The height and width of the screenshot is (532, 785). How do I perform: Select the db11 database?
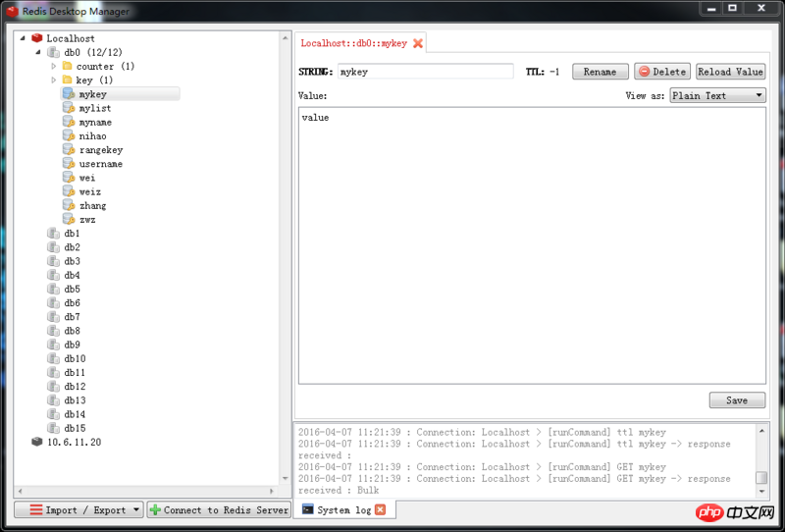click(x=75, y=373)
